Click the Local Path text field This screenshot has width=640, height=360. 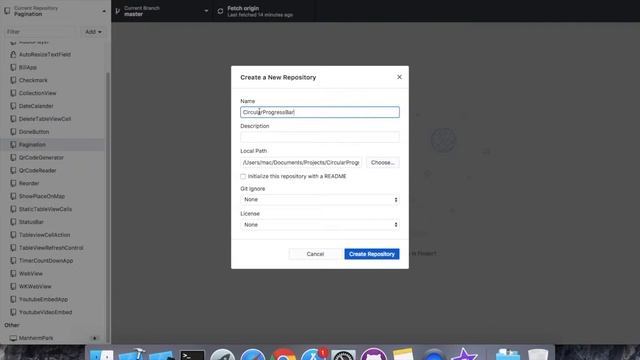click(x=301, y=162)
